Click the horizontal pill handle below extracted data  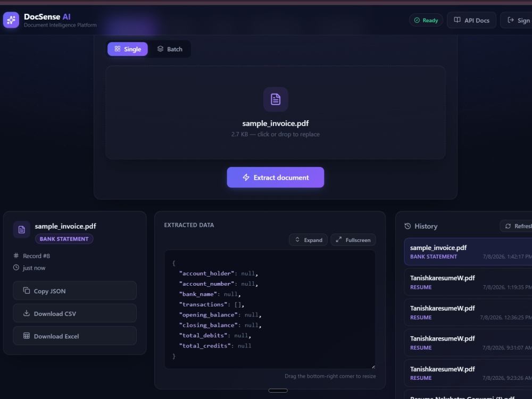click(278, 390)
